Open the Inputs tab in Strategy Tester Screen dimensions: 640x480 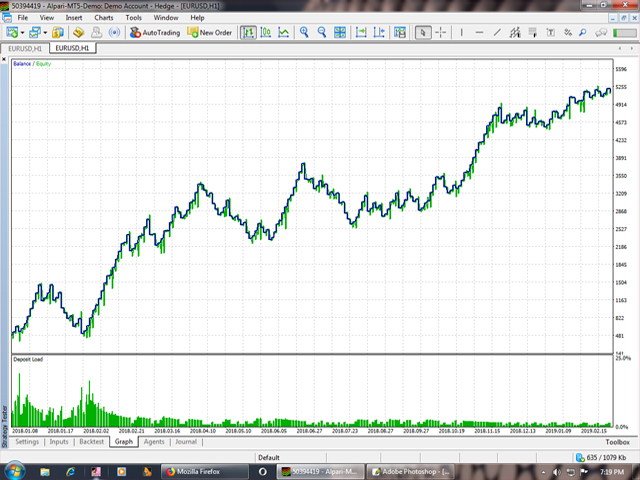(59, 442)
